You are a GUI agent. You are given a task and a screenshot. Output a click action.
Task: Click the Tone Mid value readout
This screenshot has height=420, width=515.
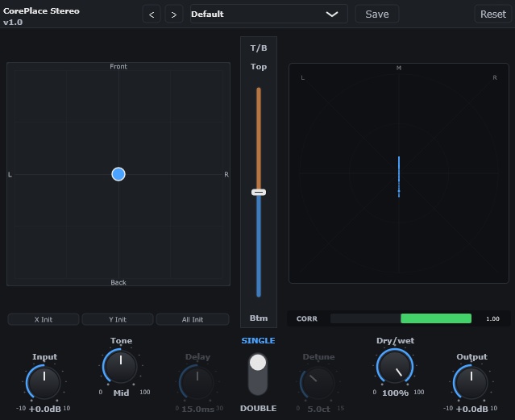121,393
